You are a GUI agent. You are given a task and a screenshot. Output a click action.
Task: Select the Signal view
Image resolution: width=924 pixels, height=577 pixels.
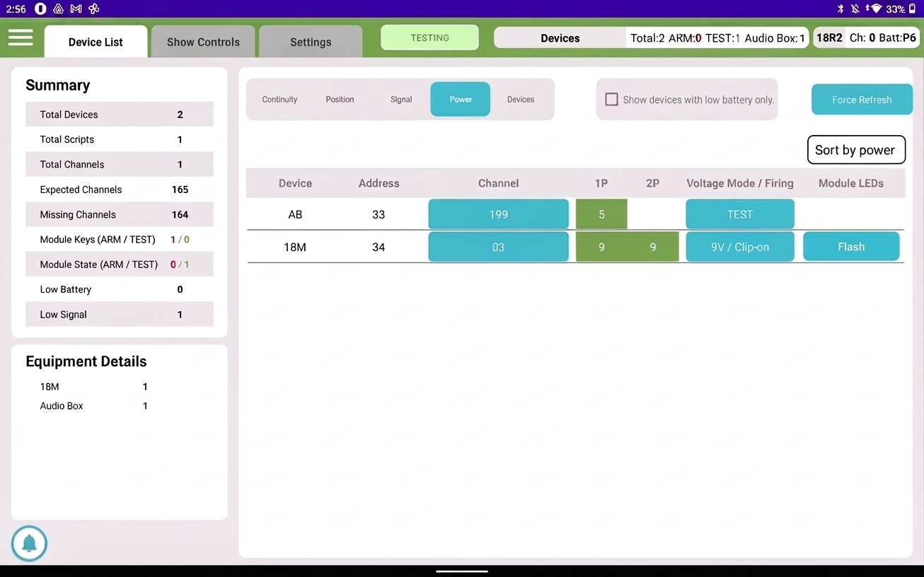pos(400,99)
